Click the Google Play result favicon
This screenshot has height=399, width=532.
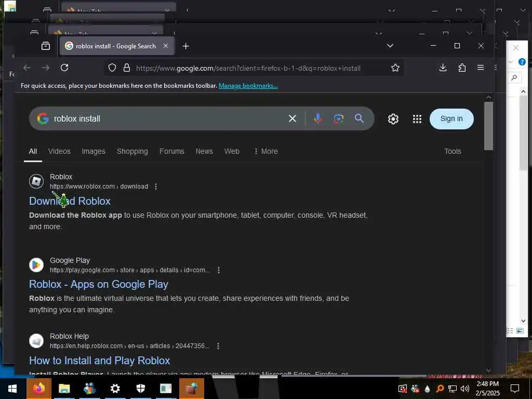(36, 265)
